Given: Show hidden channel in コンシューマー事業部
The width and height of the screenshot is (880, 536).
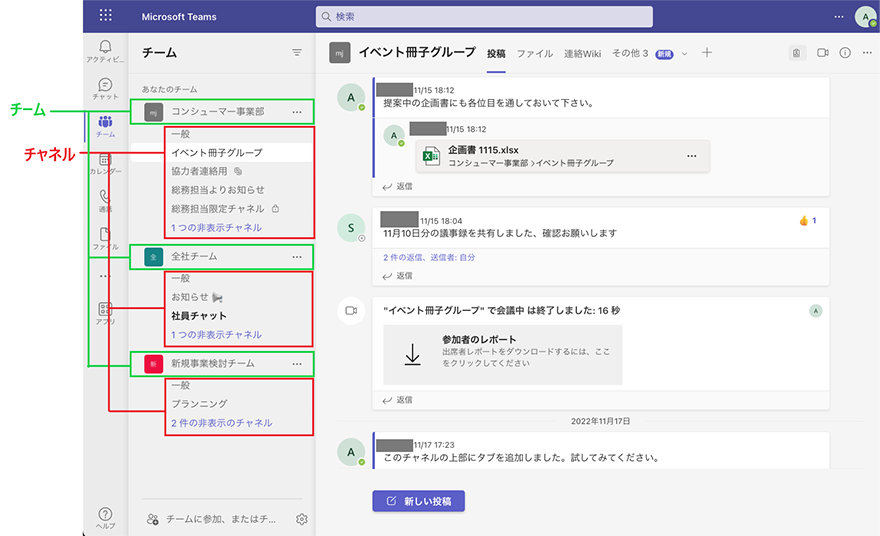Looking at the screenshot, I should pos(216,228).
